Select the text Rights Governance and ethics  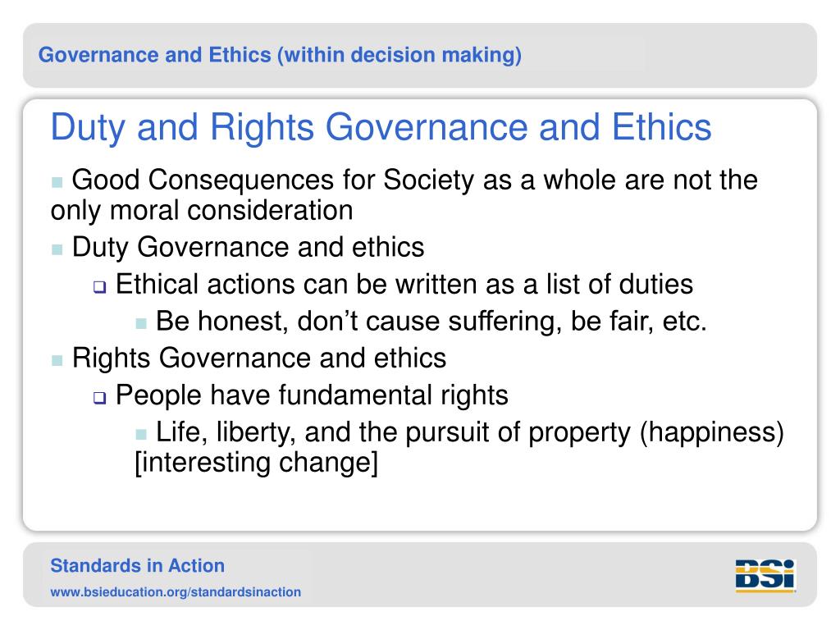[258, 358]
